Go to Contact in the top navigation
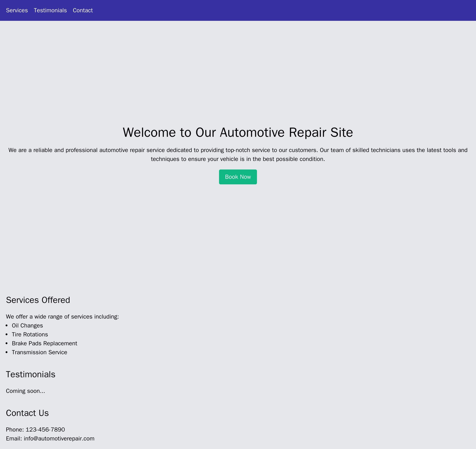The image size is (476, 449). 83,11
